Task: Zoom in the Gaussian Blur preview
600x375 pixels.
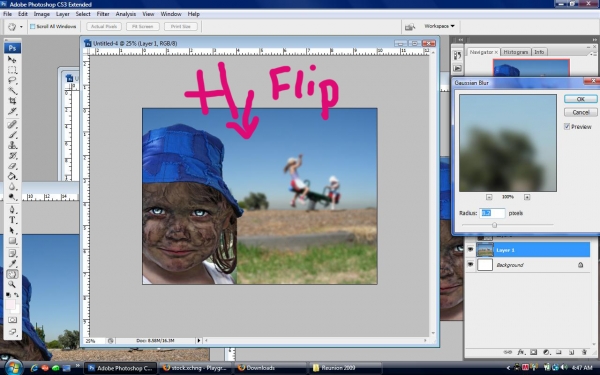Action: click(527, 197)
